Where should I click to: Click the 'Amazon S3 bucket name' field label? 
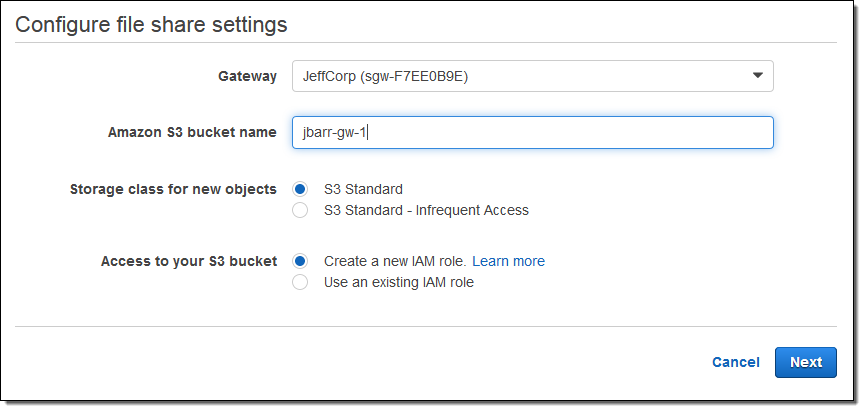click(x=192, y=132)
